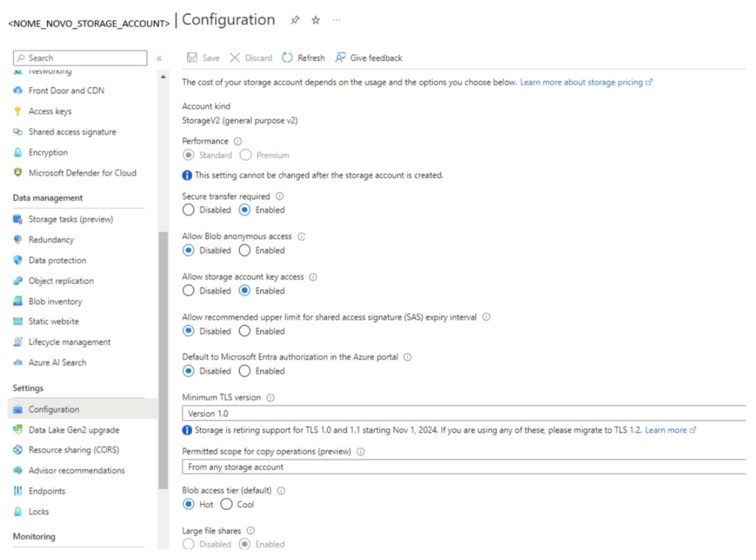Open the Minimum TLS version dropdown

tap(463, 413)
